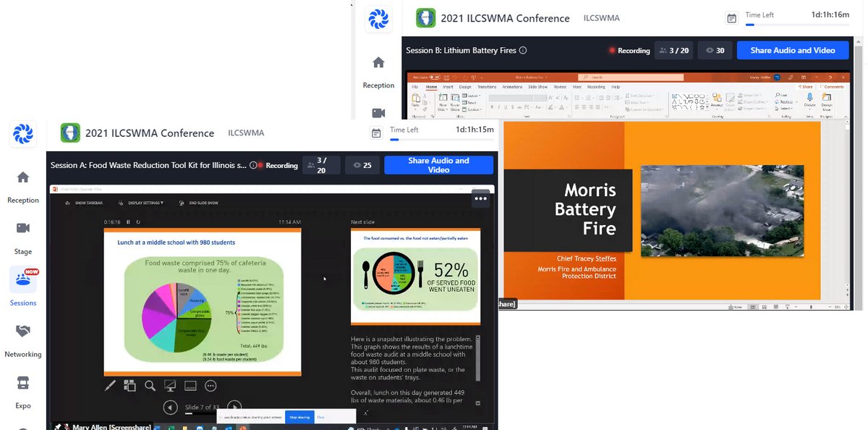Click info icon next to Lithium Battery Fires title
The width and height of the screenshot is (868, 430).
click(523, 50)
